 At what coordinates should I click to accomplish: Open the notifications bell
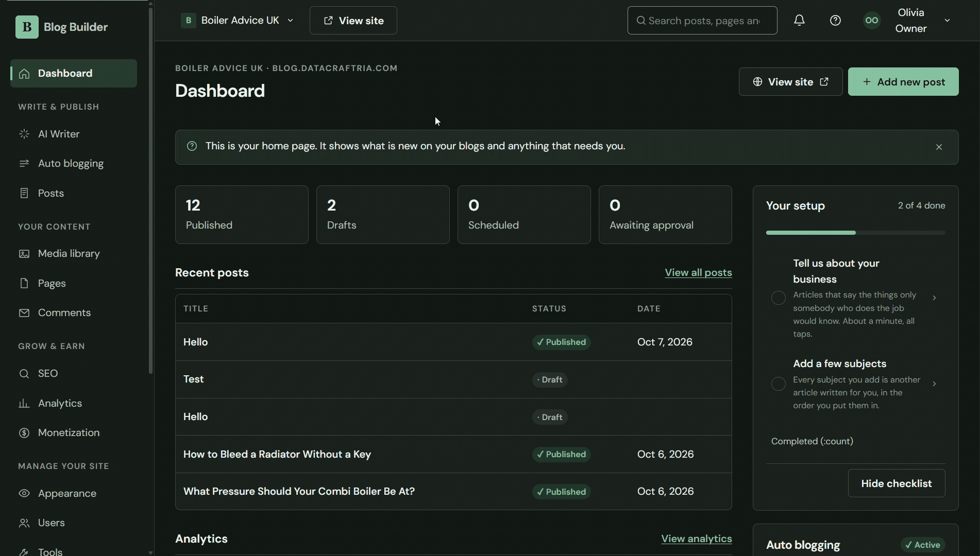pos(799,21)
